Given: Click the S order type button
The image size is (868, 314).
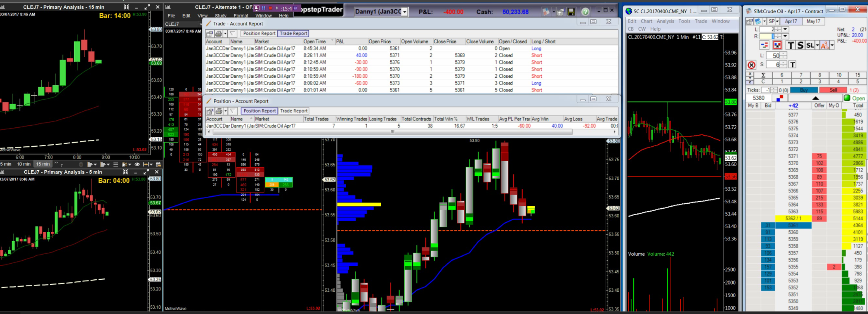Looking at the screenshot, I should (x=800, y=45).
